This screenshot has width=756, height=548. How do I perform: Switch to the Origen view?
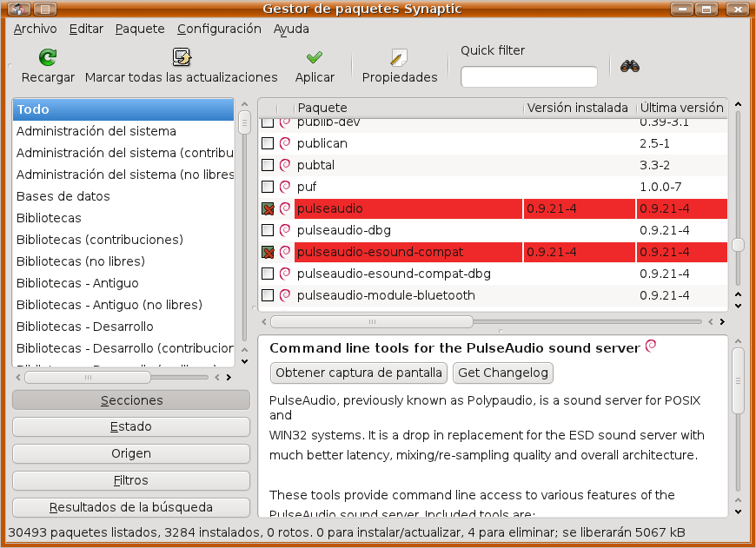click(131, 453)
